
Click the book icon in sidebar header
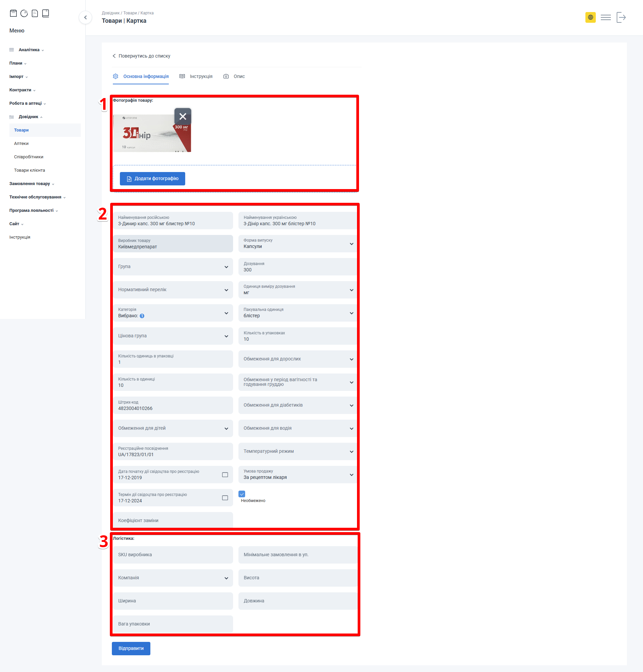click(x=46, y=13)
